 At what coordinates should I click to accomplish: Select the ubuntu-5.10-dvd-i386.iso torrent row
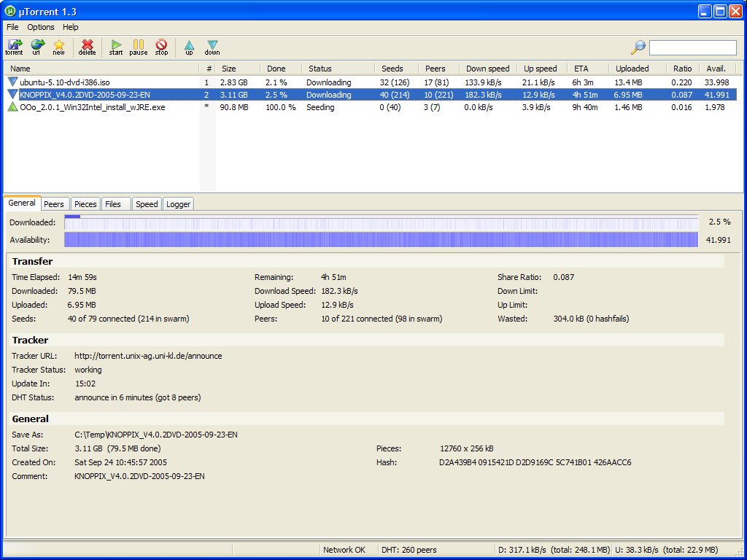(x=371, y=82)
